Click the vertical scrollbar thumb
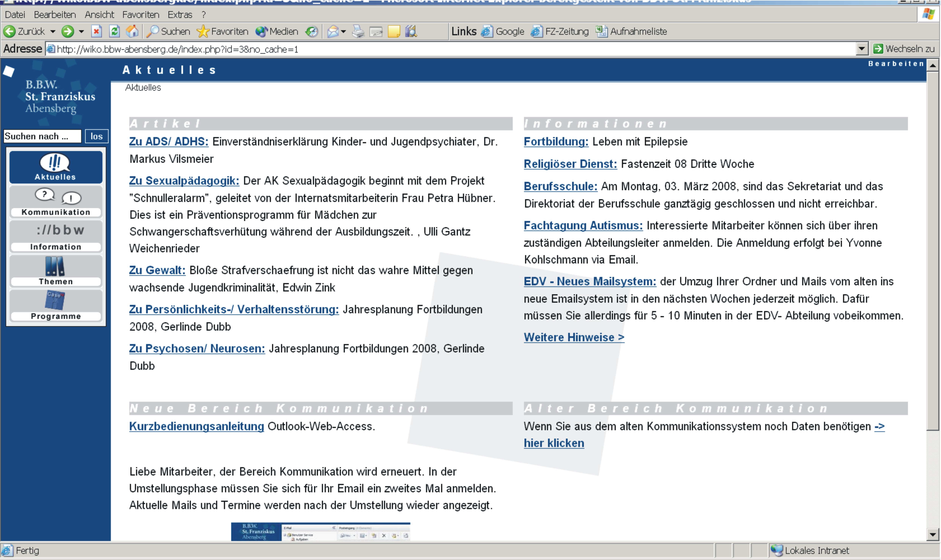Image resolution: width=941 pixels, height=560 pixels. (x=932, y=251)
